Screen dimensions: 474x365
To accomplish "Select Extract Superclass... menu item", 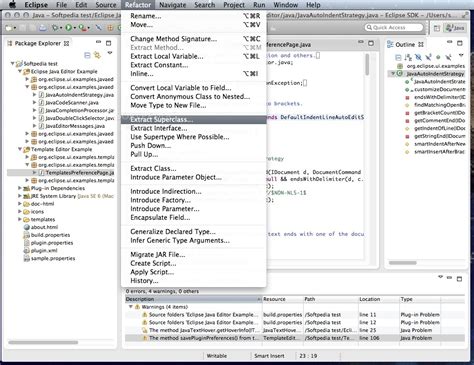I will tap(194, 119).
